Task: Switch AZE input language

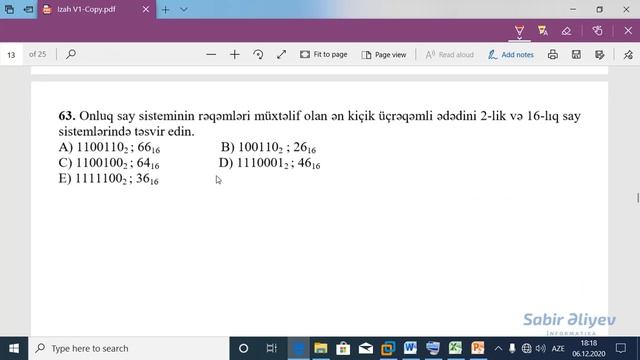Action: (x=558, y=348)
